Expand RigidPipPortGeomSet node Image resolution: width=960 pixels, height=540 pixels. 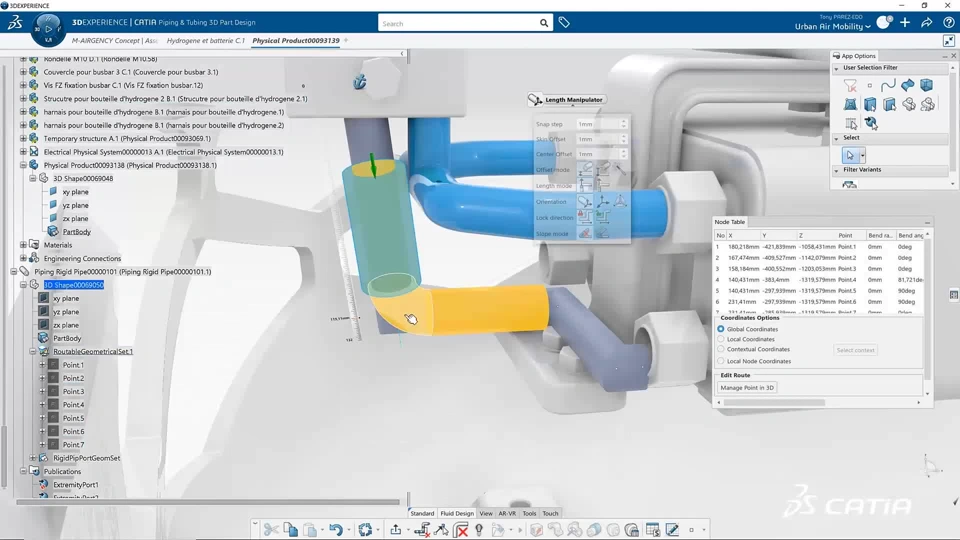click(x=33, y=458)
